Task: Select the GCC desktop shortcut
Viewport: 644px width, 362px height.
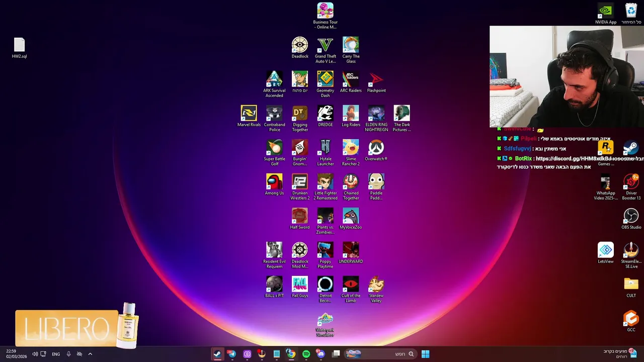Action: (631, 321)
